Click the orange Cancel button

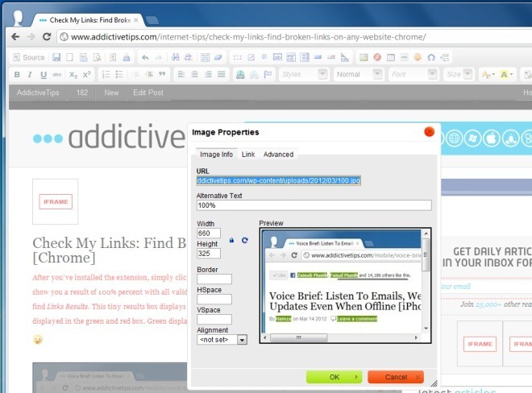[396, 377]
